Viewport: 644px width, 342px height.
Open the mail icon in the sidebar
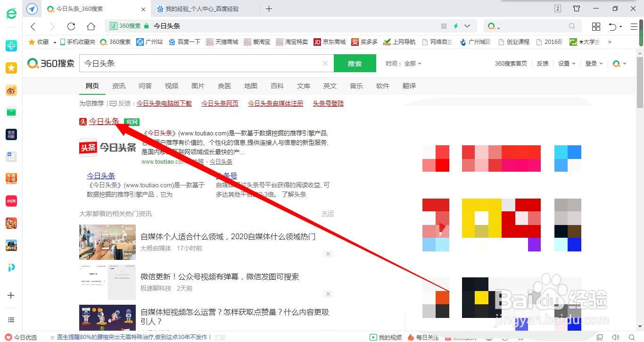coord(11,112)
